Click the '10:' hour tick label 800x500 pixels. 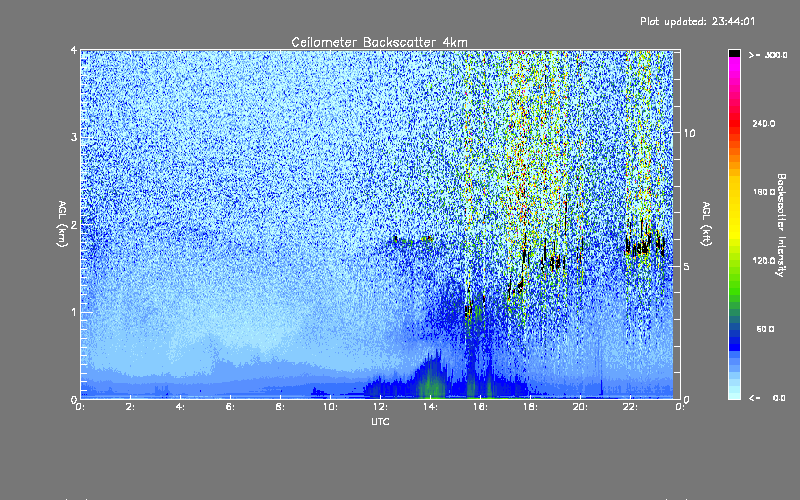click(330, 407)
